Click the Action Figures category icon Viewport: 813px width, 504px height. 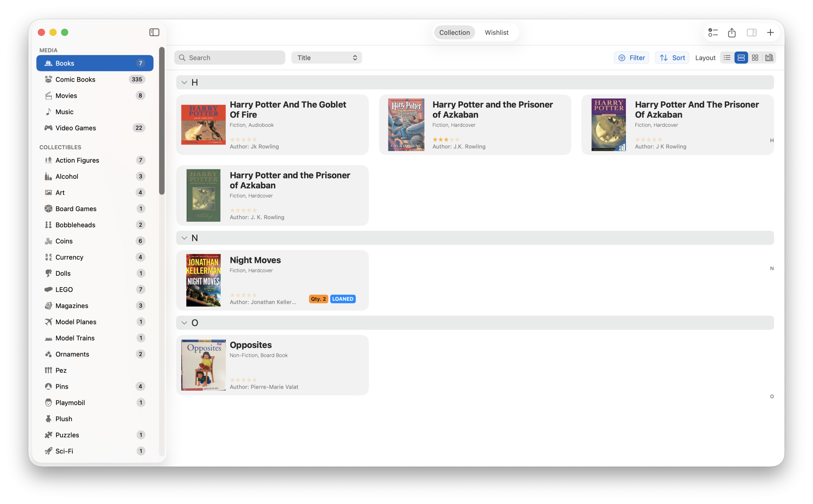click(48, 160)
